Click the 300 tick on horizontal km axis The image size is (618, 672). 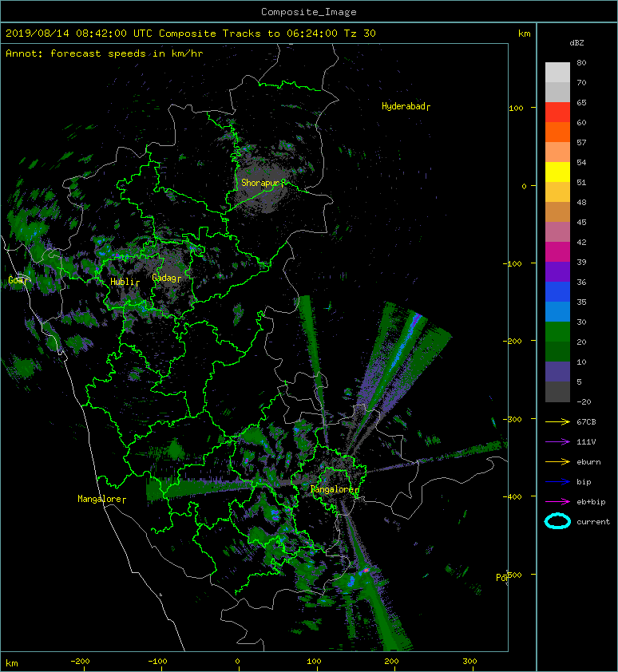click(469, 662)
